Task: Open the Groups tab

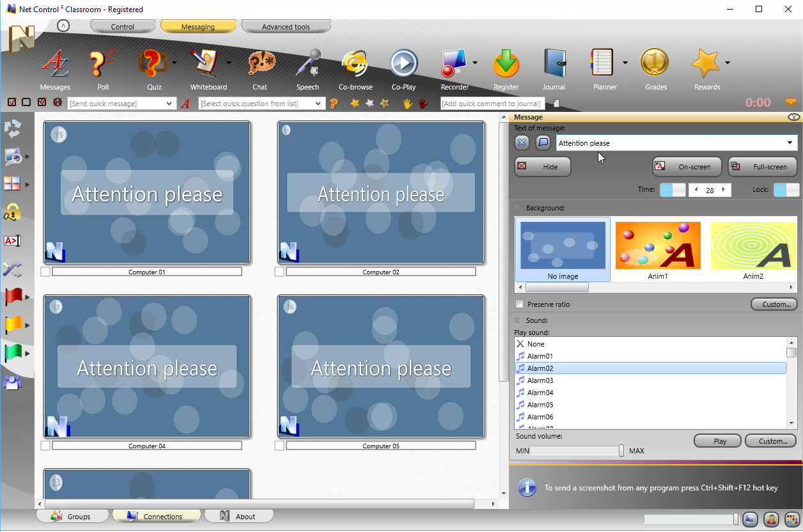Action: pos(72,516)
